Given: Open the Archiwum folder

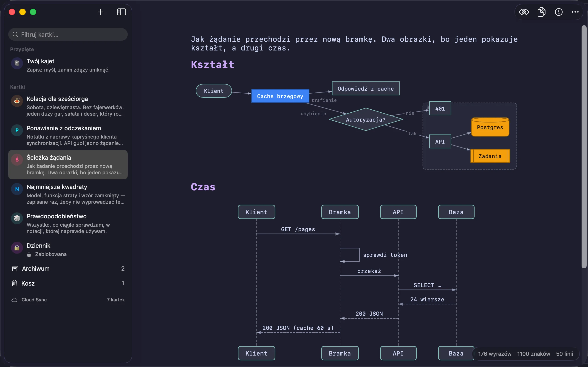Looking at the screenshot, I should pos(68,268).
